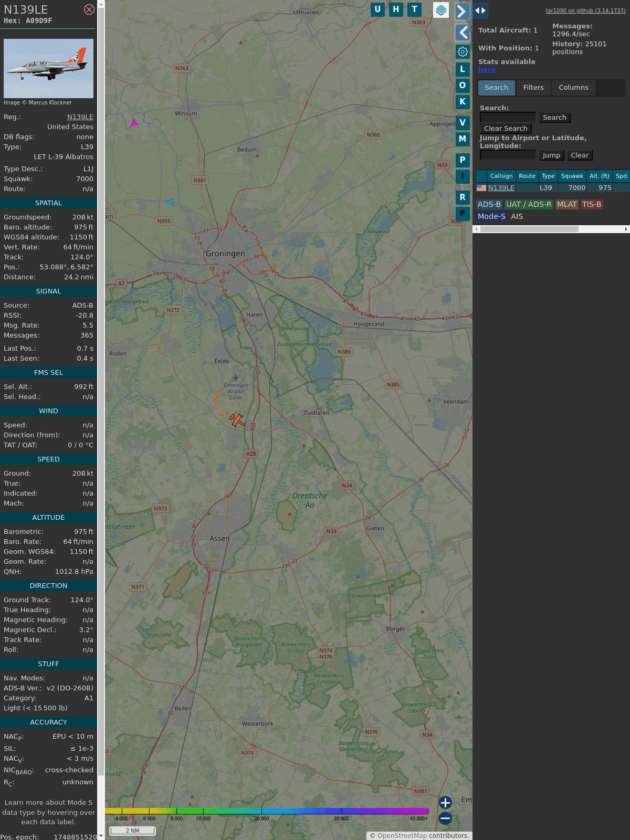
Task: Click the Clear button next to Jump
Action: click(580, 155)
